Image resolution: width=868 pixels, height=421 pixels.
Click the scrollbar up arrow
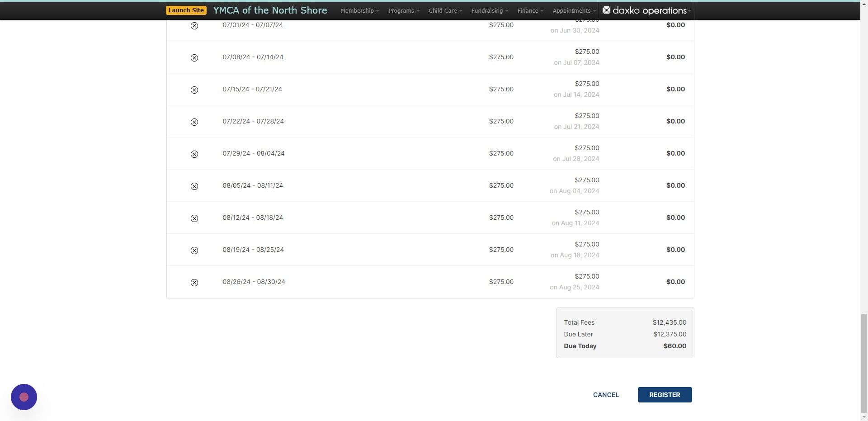coord(864,3)
